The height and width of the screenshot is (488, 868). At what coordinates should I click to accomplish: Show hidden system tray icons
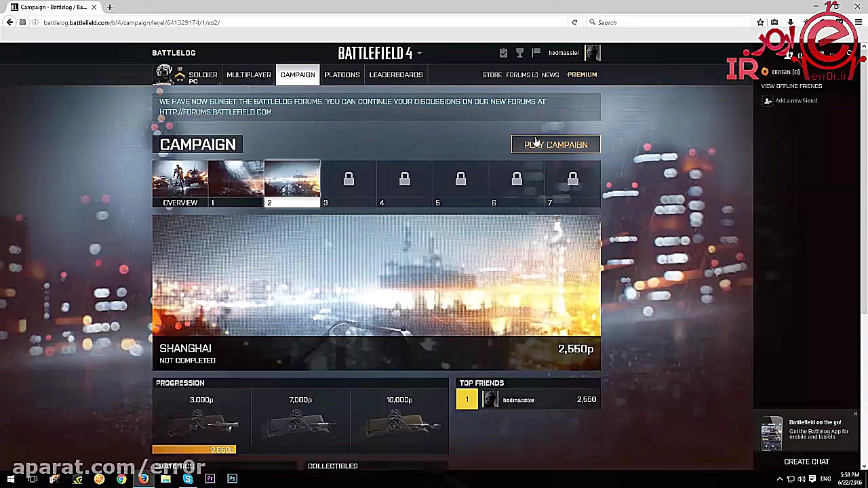point(779,479)
